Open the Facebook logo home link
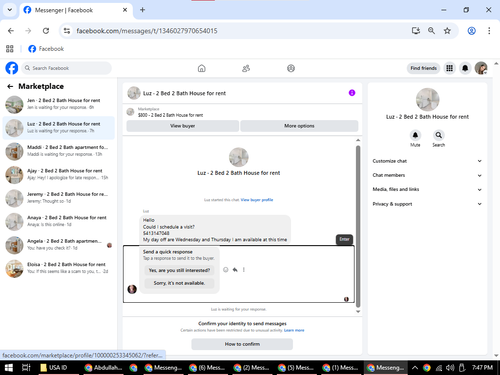This screenshot has height=375, width=500. click(12, 68)
